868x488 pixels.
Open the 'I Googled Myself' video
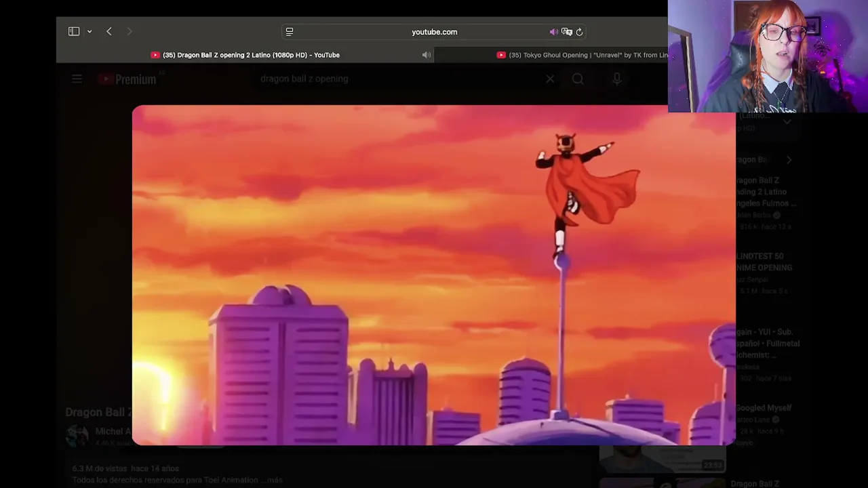(x=764, y=408)
